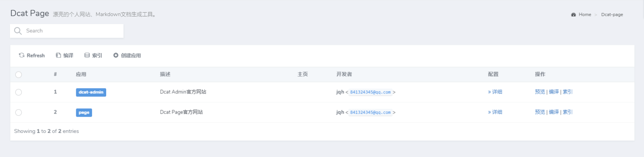The width and height of the screenshot is (644, 157).
Task: Select the dcat-admin row checkbox
Action: (18, 92)
